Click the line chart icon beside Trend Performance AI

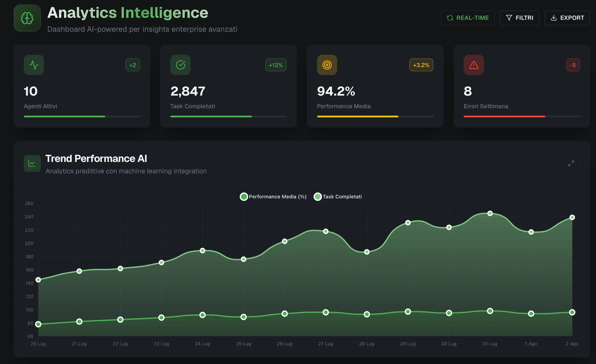(32, 163)
